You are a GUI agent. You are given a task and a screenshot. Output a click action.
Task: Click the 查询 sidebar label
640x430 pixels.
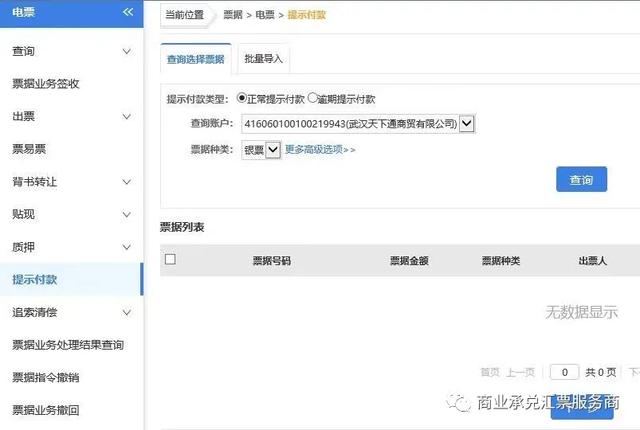click(x=23, y=51)
